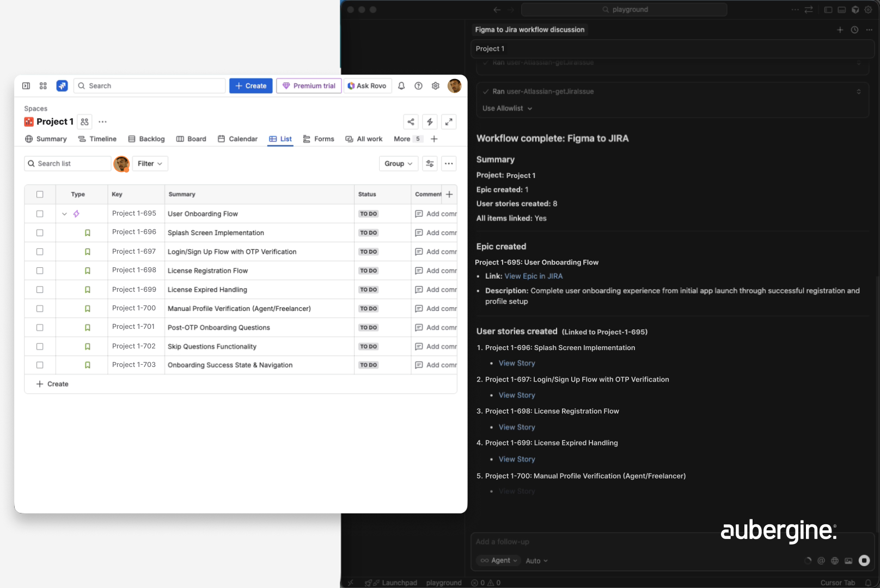Open Jira notifications bell
The image size is (880, 588).
click(401, 86)
